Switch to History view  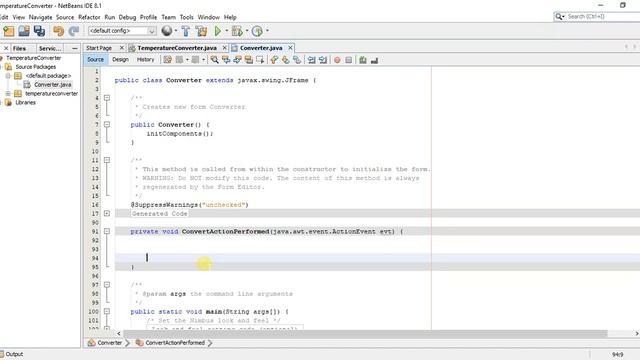tap(145, 60)
